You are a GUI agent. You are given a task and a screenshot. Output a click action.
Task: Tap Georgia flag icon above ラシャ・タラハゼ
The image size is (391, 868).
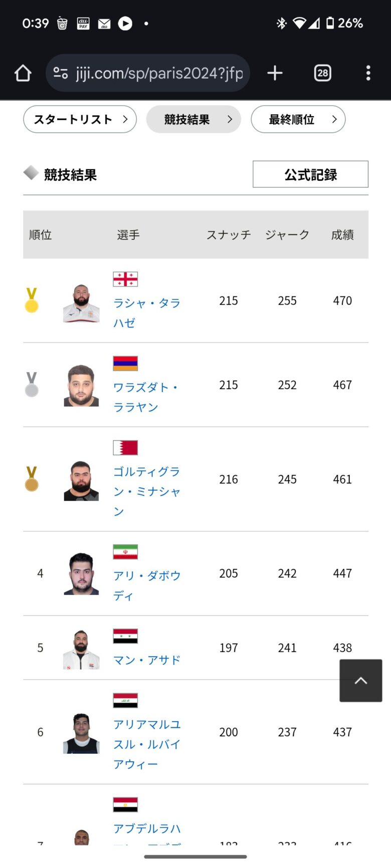pyautogui.click(x=125, y=279)
